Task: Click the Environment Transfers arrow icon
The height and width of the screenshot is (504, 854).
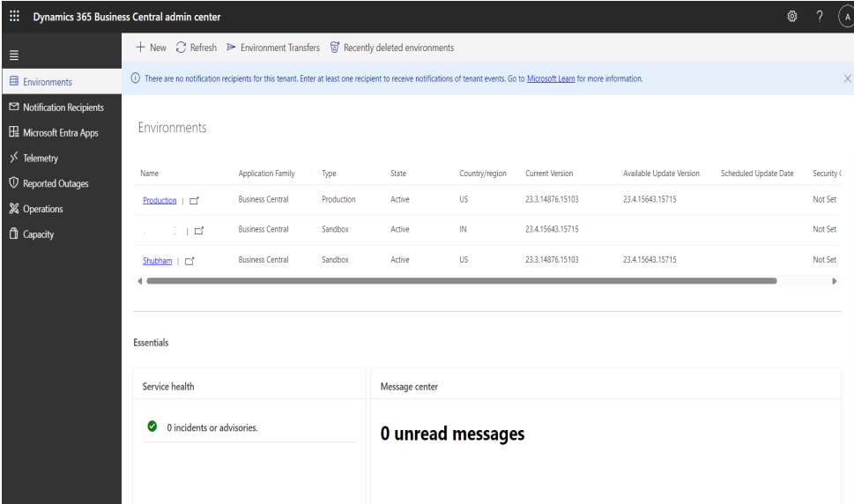Action: tap(231, 48)
